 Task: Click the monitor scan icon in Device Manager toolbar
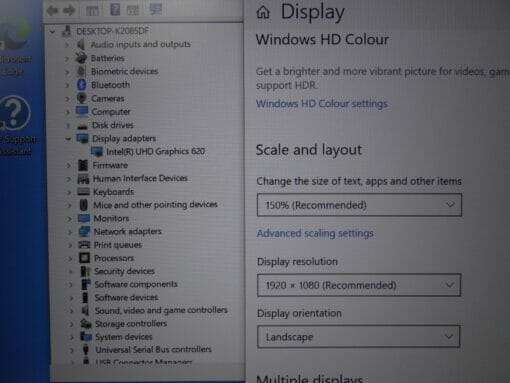click(155, 9)
